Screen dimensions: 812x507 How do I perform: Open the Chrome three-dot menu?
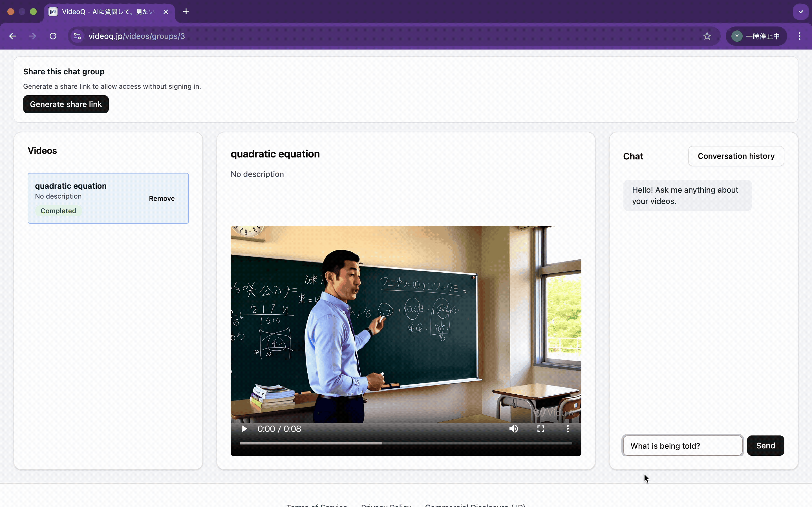coord(799,36)
